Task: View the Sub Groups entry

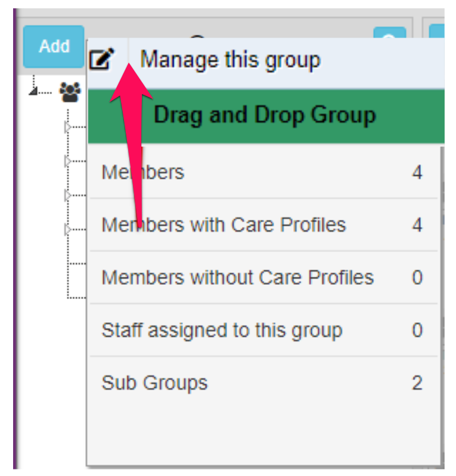Action: point(154,382)
